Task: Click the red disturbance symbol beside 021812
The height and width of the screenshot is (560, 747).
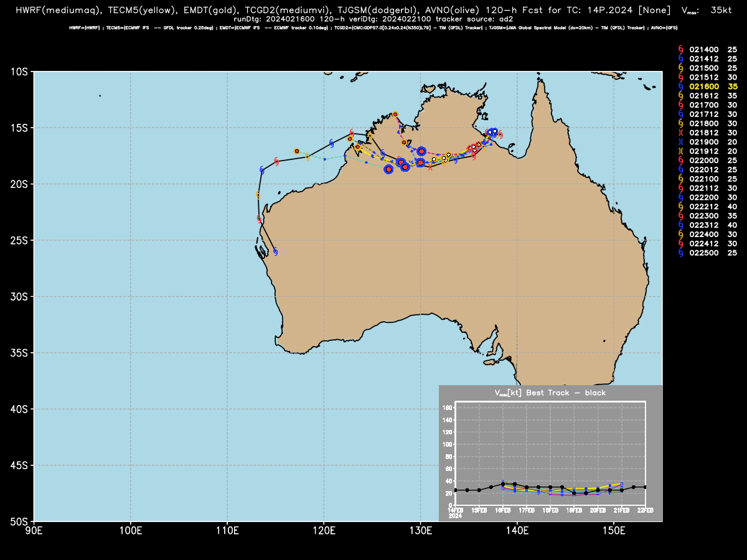Action: click(680, 132)
